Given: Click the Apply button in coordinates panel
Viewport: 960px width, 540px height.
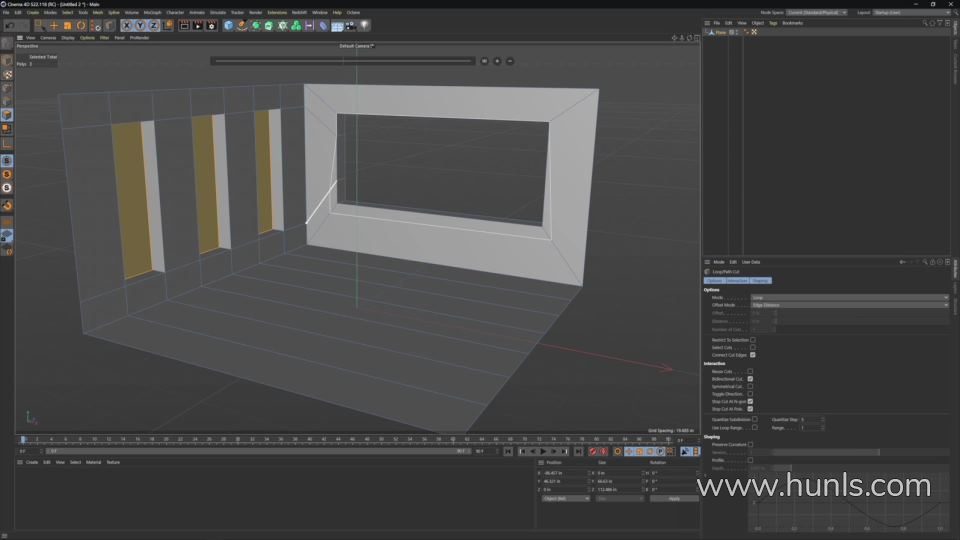Looking at the screenshot, I should pos(674,498).
